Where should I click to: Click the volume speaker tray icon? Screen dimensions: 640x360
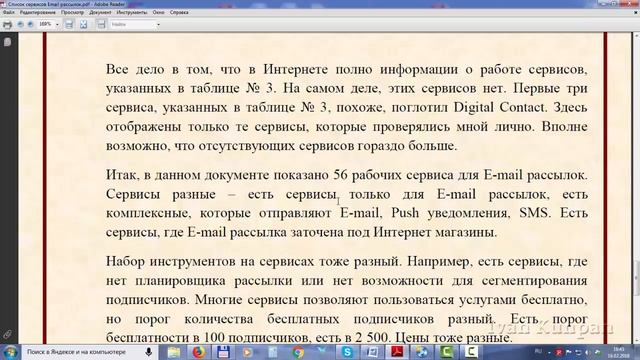(588, 352)
